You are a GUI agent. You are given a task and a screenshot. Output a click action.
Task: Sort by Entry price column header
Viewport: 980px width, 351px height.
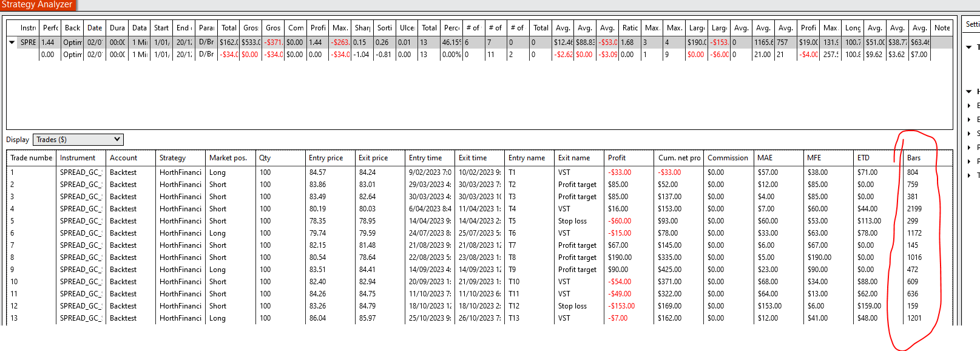330,158
